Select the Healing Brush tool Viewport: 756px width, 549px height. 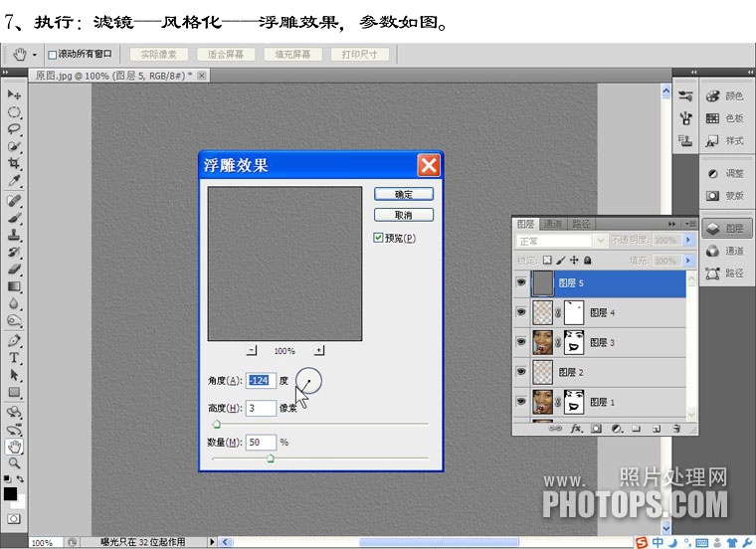[14, 201]
